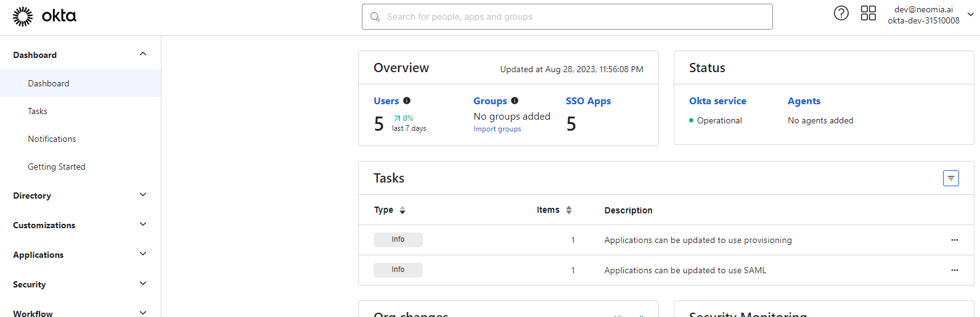The height and width of the screenshot is (317, 980).
Task: Click the 'last 7 days' label
Action: click(x=409, y=128)
